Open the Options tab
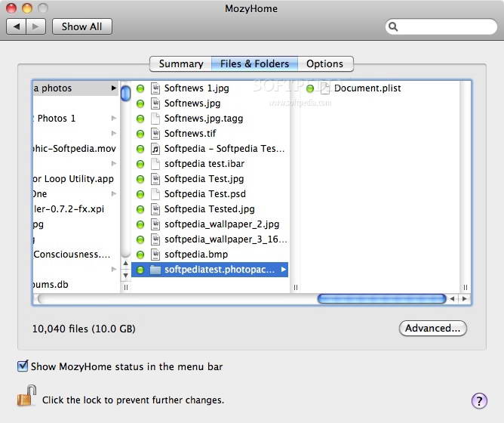 pos(325,63)
